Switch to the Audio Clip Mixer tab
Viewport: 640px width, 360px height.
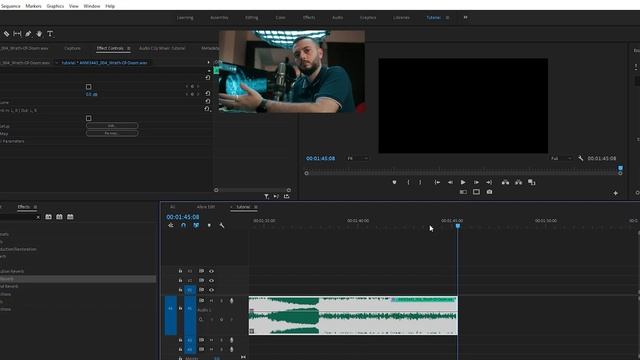(x=162, y=48)
